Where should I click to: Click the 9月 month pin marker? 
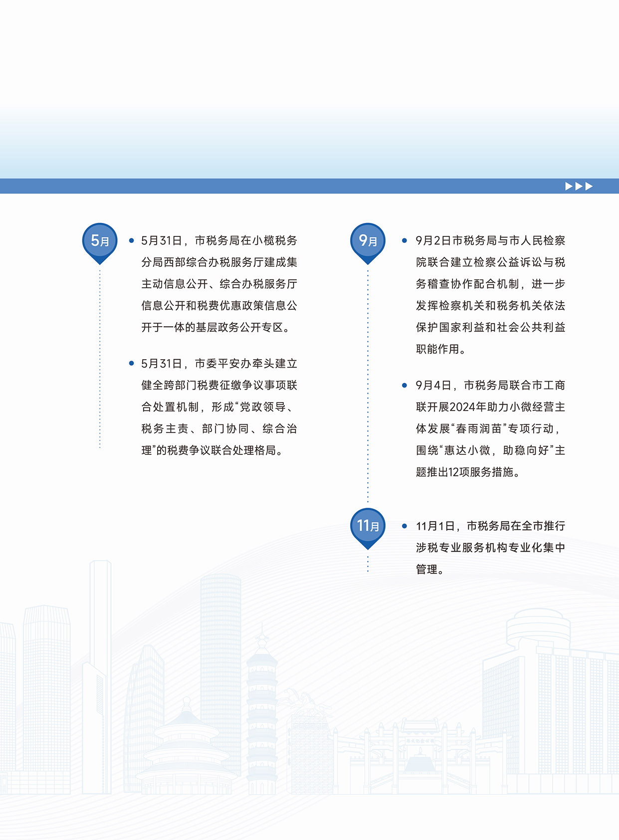[368, 241]
